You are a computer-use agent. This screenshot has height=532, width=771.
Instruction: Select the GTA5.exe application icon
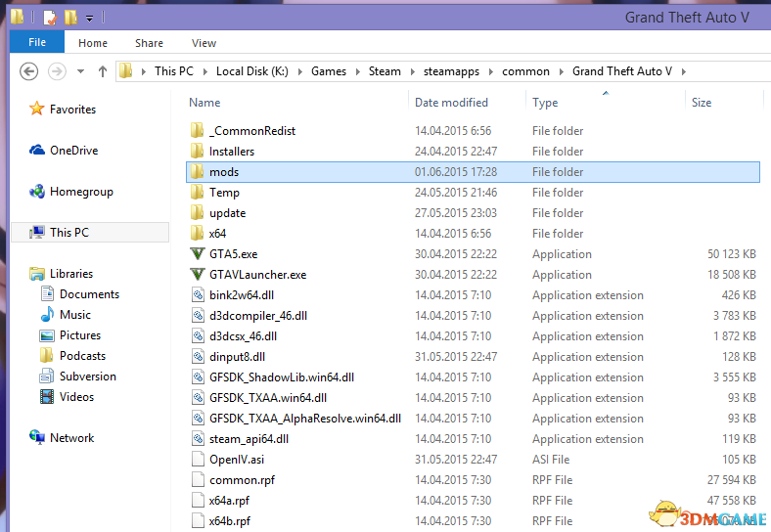pyautogui.click(x=198, y=253)
